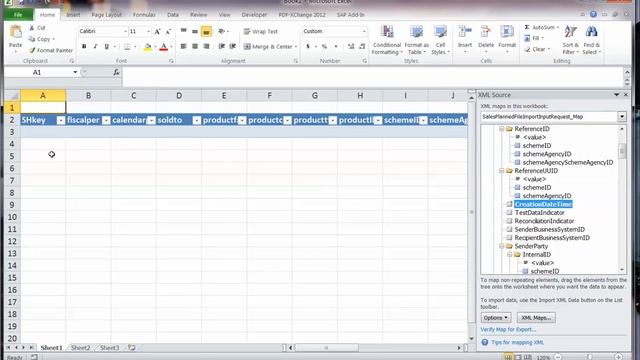This screenshot has height=360, width=640.
Task: Collapse the ReferenceUUID tree node
Action: pos(502,171)
